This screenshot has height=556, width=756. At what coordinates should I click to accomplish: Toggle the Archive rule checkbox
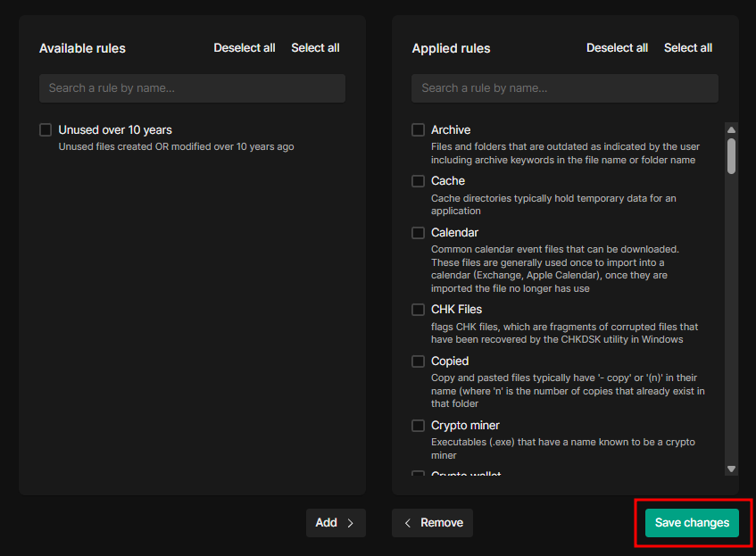pyautogui.click(x=418, y=130)
